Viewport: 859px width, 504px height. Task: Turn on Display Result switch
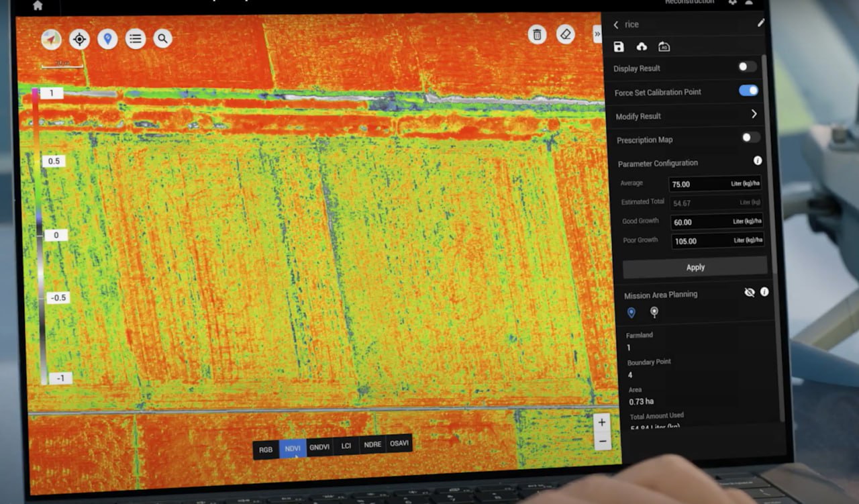click(747, 66)
